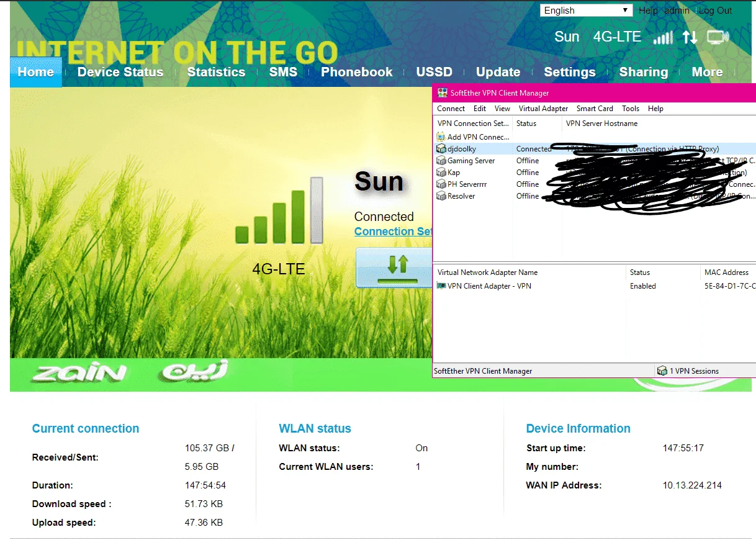The width and height of the screenshot is (756, 540).
Task: Click the Duration value 147:54:54
Action: tap(205, 485)
